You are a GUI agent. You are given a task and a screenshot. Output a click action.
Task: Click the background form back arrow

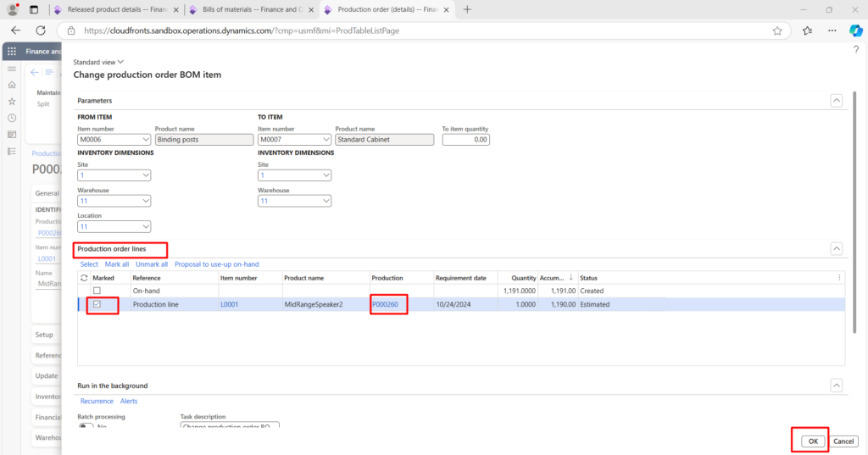(x=35, y=72)
